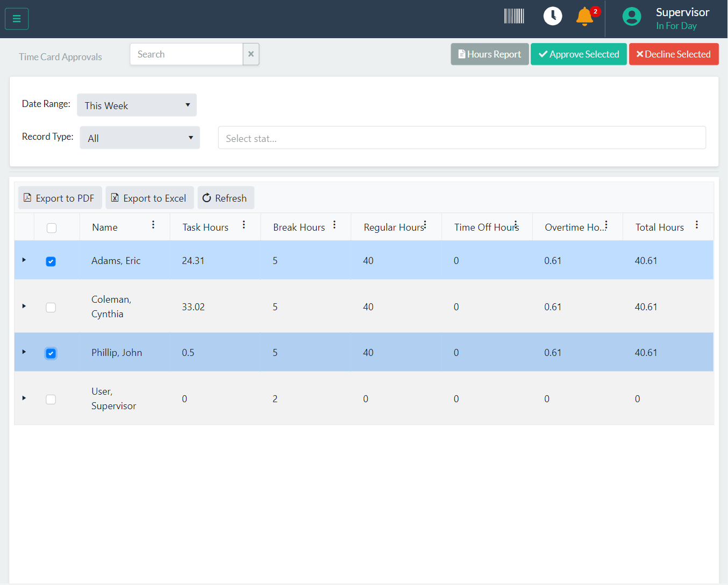The height and width of the screenshot is (585, 728).
Task: Click Approve Selected button
Action: coord(579,54)
